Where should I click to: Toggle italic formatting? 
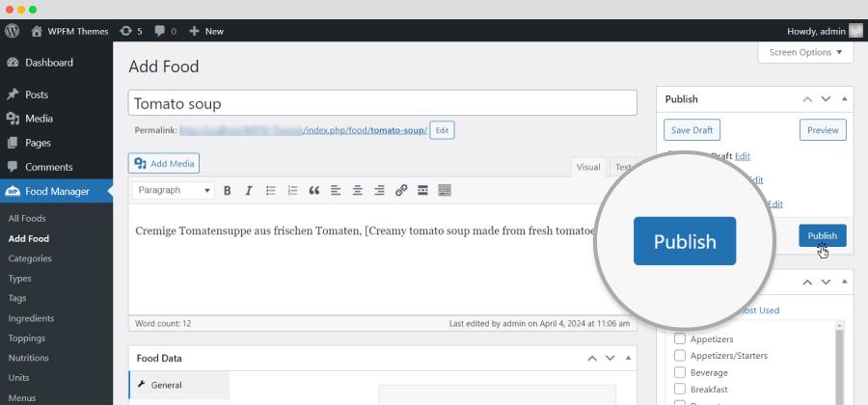(249, 190)
